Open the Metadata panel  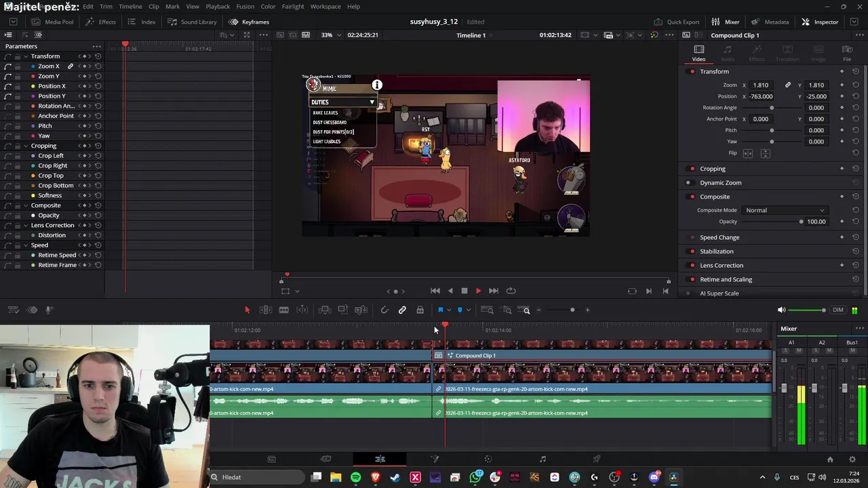(770, 22)
